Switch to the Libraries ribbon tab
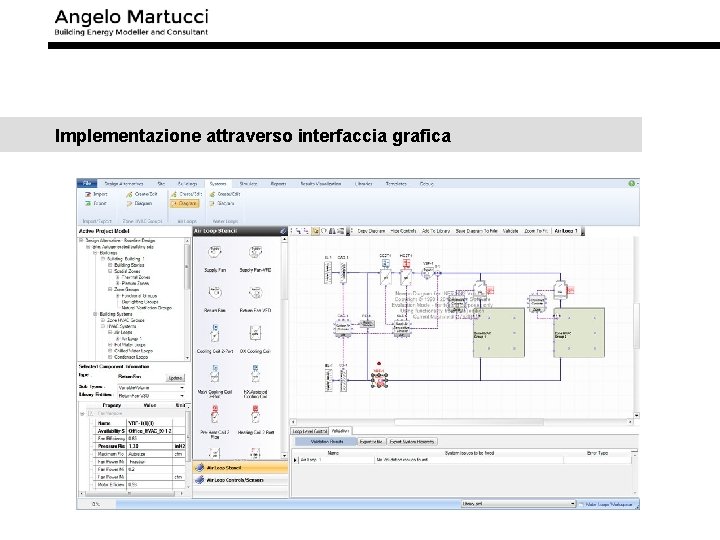Screen dimensions: 720x540 [x=364, y=184]
